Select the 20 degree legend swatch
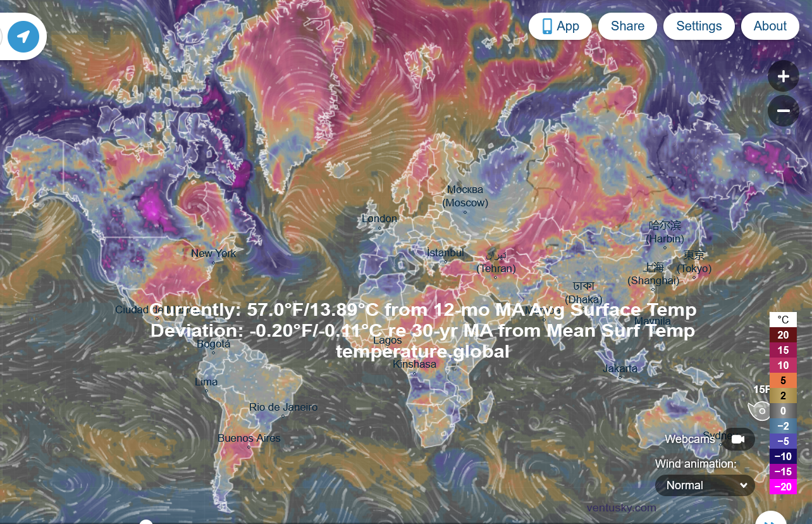 pos(782,335)
